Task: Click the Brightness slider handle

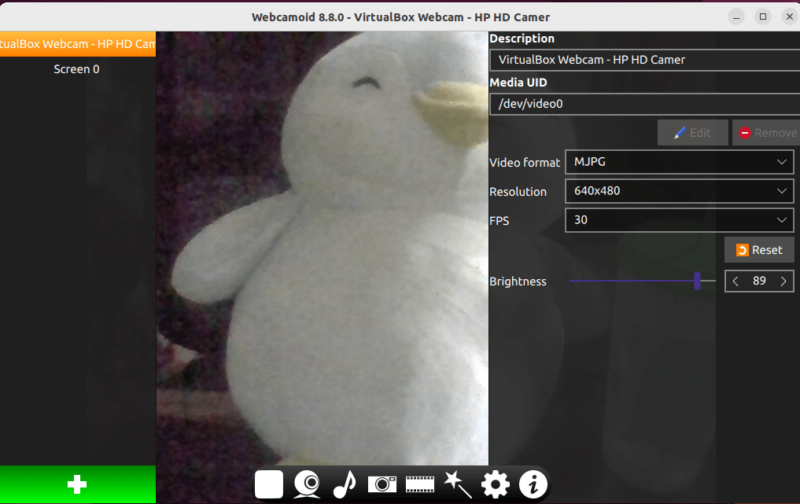Action: [x=697, y=281]
